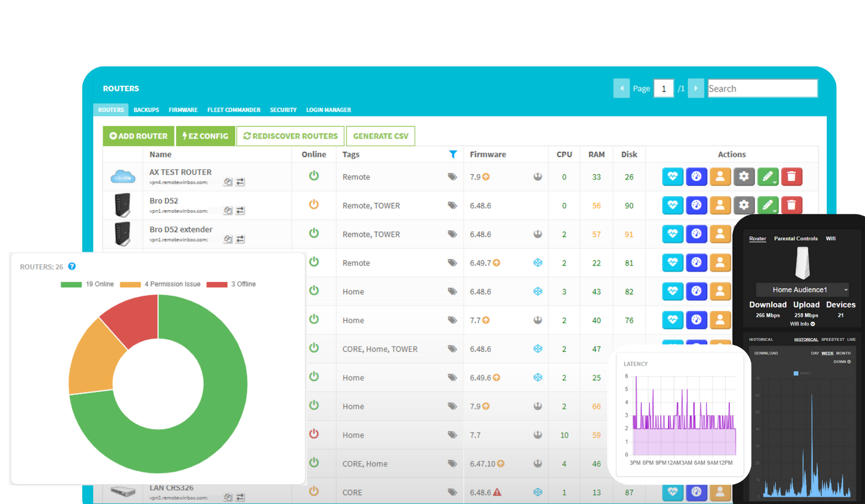Click user icon for AX TEST ROUTER

tap(720, 177)
